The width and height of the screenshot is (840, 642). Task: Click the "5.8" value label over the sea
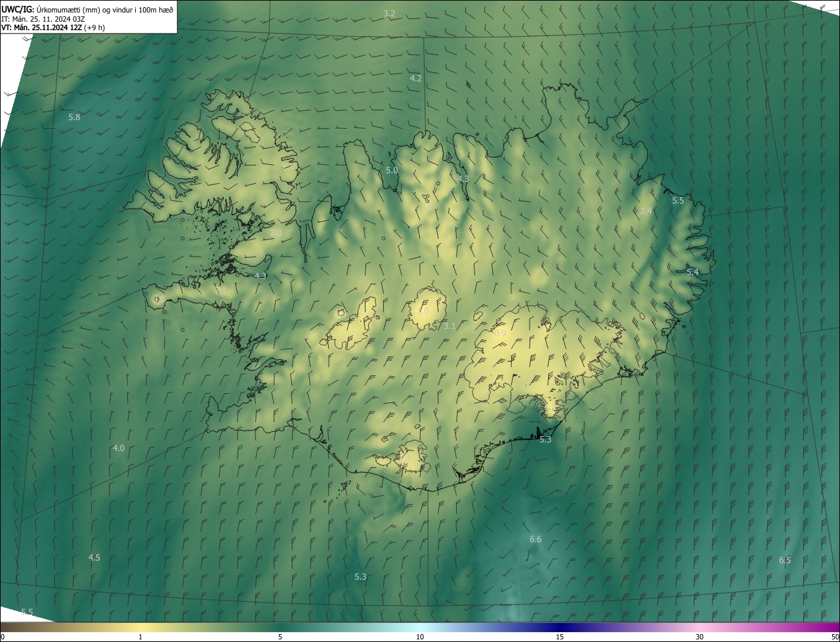pos(74,118)
